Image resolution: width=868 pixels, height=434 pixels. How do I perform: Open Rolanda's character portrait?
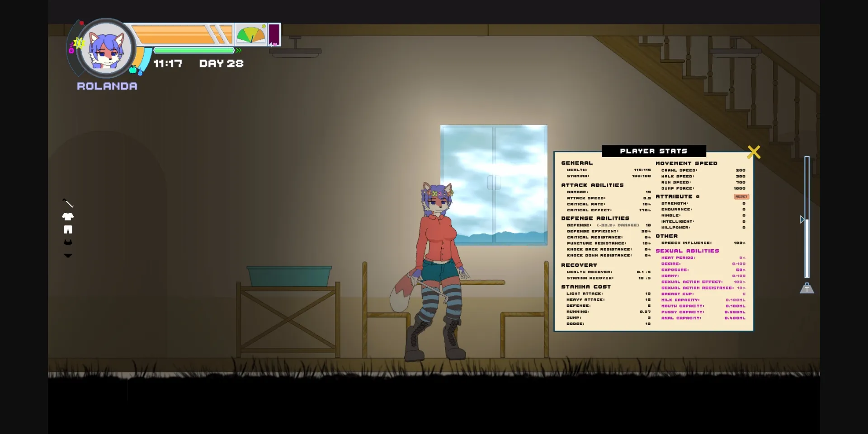click(x=106, y=50)
